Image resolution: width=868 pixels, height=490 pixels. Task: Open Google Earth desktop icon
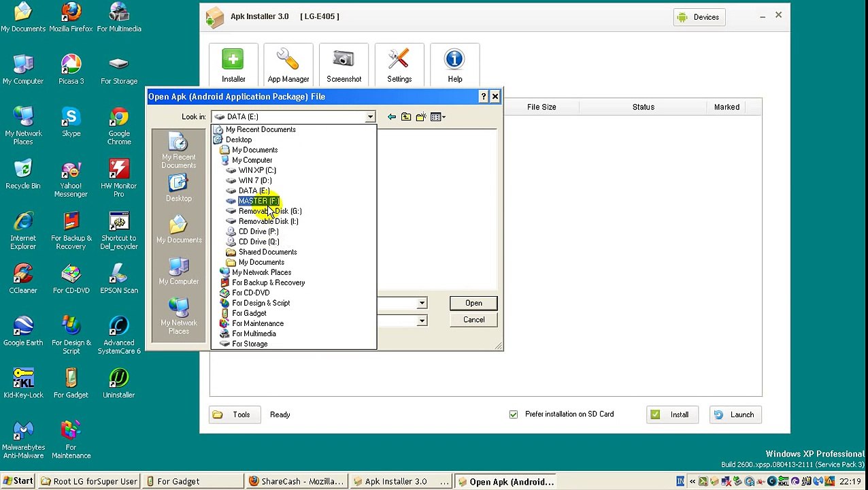point(23,331)
